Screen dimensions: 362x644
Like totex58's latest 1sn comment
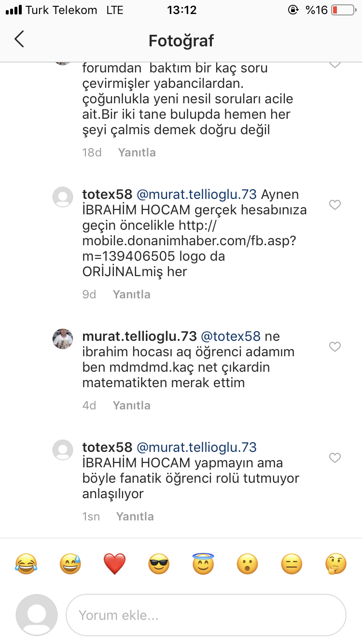[x=335, y=458]
